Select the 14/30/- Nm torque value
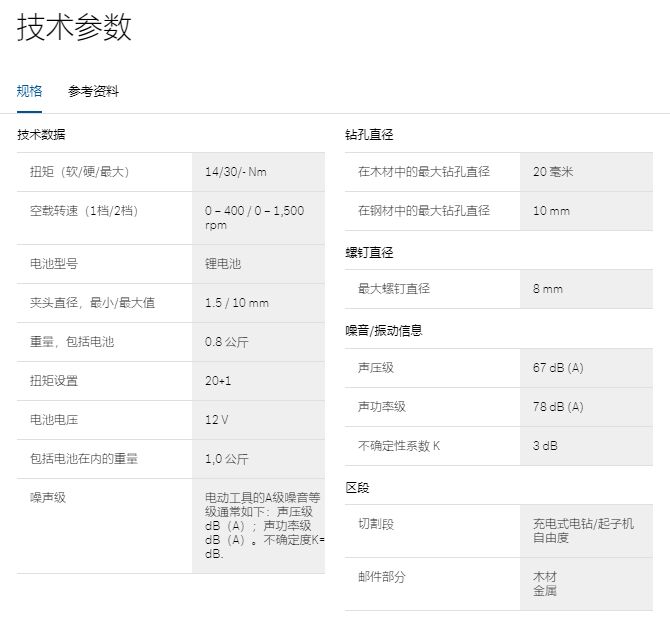The image size is (670, 633). (236, 172)
